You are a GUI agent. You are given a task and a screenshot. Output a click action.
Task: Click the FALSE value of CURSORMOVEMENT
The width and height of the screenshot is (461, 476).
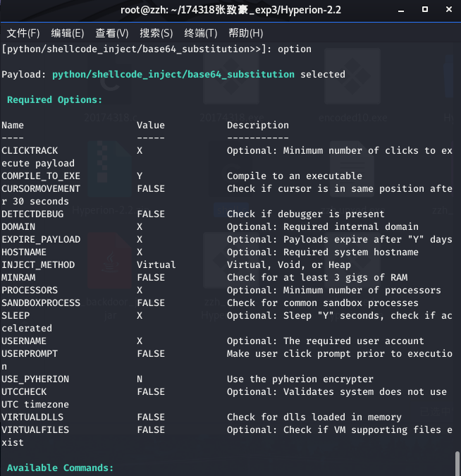(x=151, y=189)
